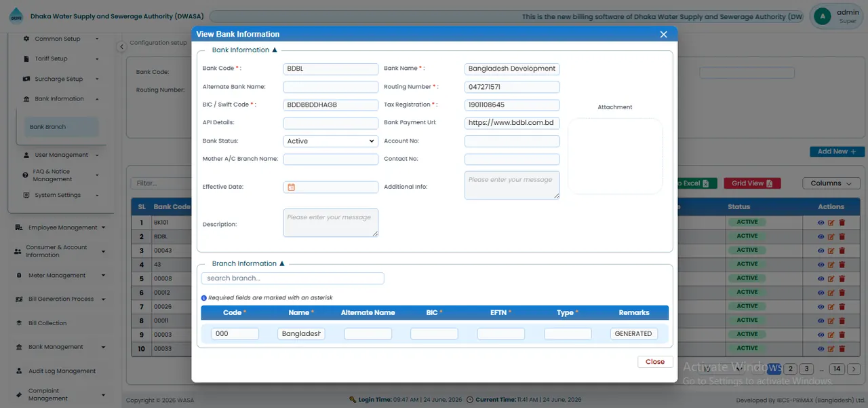Open the Columns dropdown
Image resolution: width=868 pixels, height=408 pixels.
point(831,183)
